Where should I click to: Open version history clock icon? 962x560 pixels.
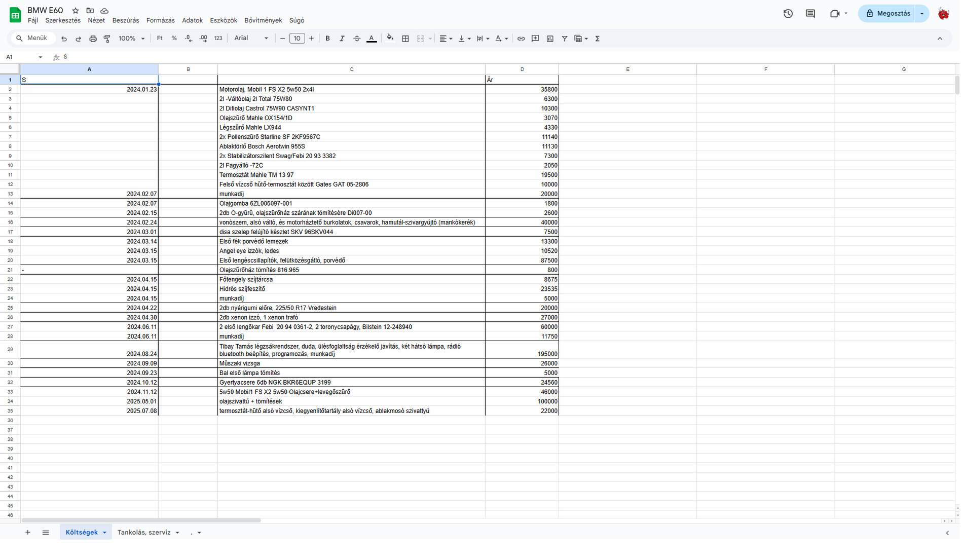788,14
